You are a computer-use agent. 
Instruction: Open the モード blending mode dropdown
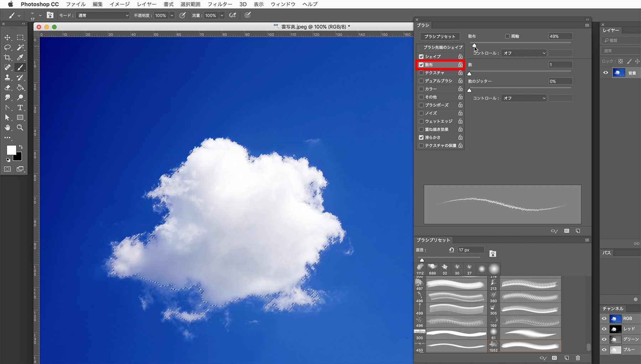pos(103,15)
